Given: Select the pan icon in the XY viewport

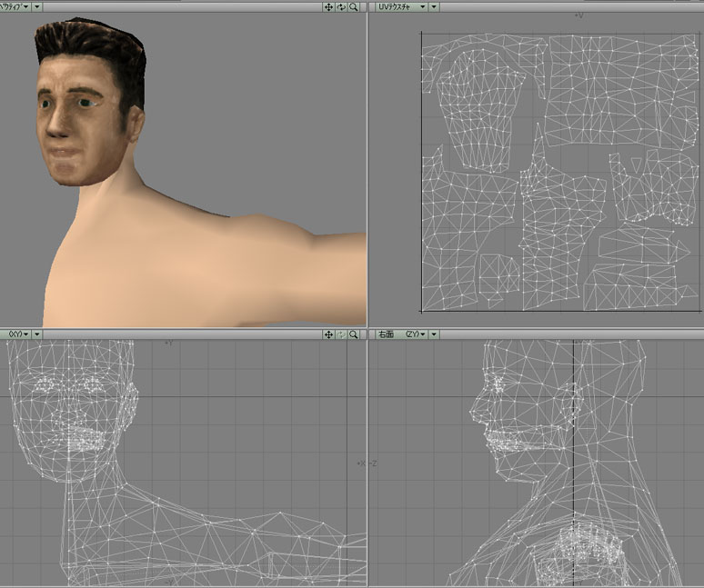Looking at the screenshot, I should click(328, 335).
